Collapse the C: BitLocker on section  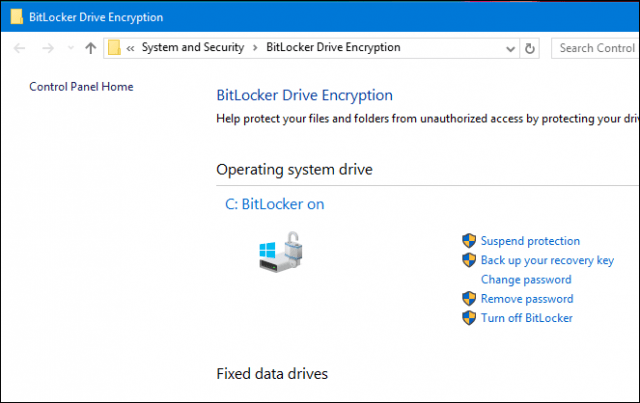click(275, 204)
